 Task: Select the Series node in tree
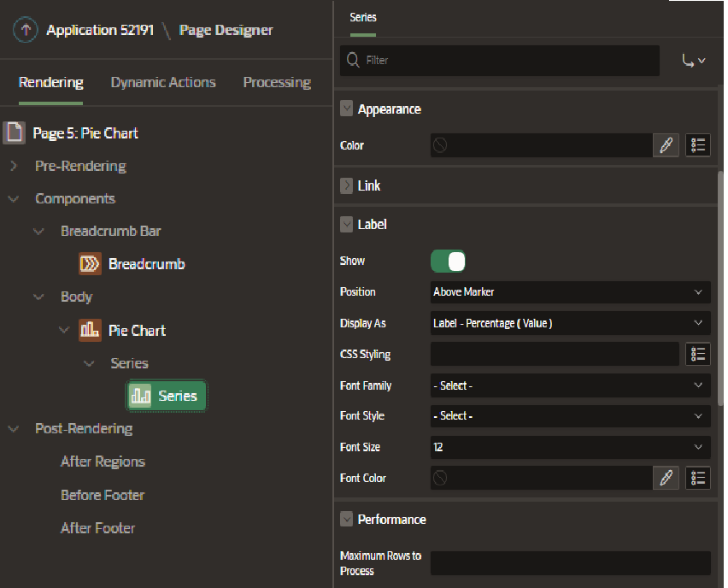[x=167, y=396]
